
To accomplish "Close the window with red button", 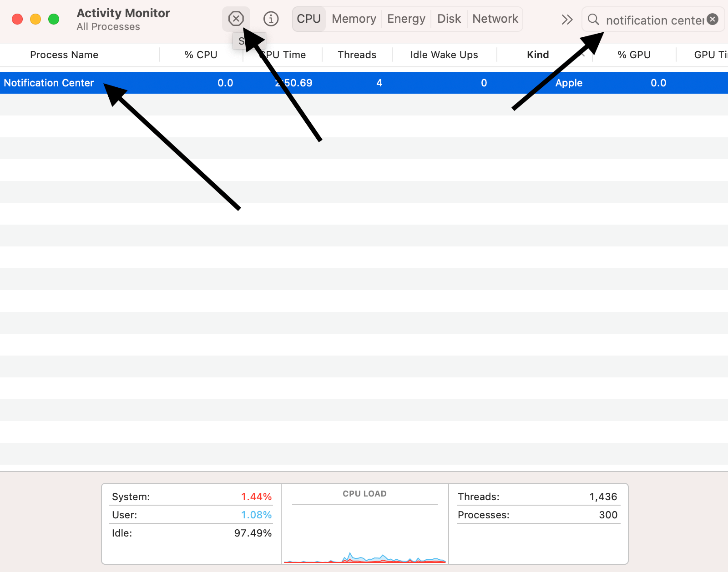I will coord(17,19).
